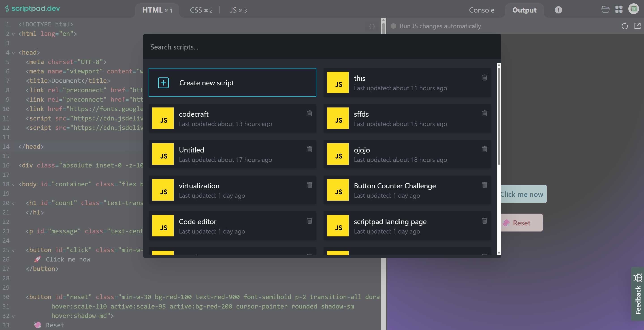Collapse the click button fold arrow
Image resolution: width=644 pixels, height=330 pixels.
click(13, 250)
